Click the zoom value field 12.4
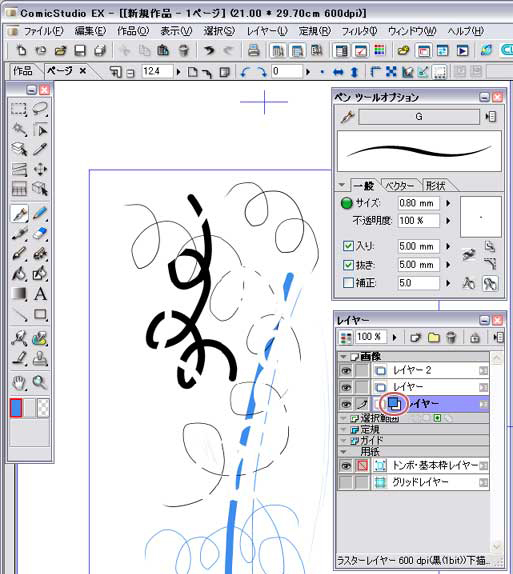 [x=157, y=71]
